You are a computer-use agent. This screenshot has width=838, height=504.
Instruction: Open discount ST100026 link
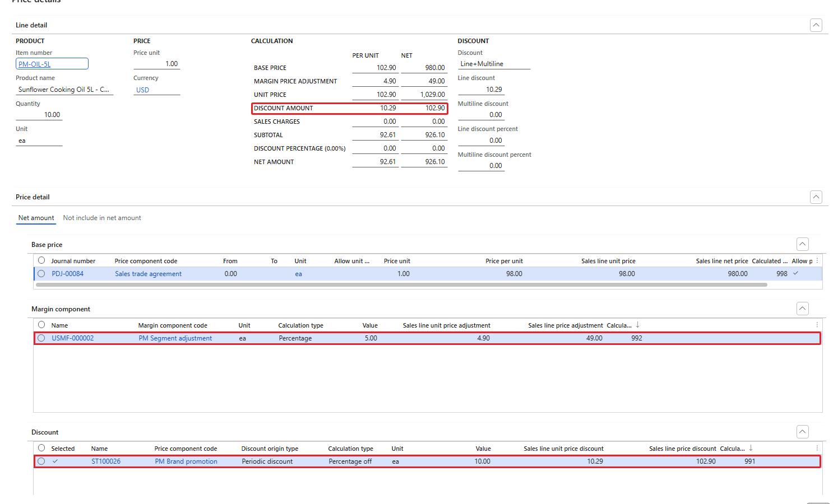(106, 461)
